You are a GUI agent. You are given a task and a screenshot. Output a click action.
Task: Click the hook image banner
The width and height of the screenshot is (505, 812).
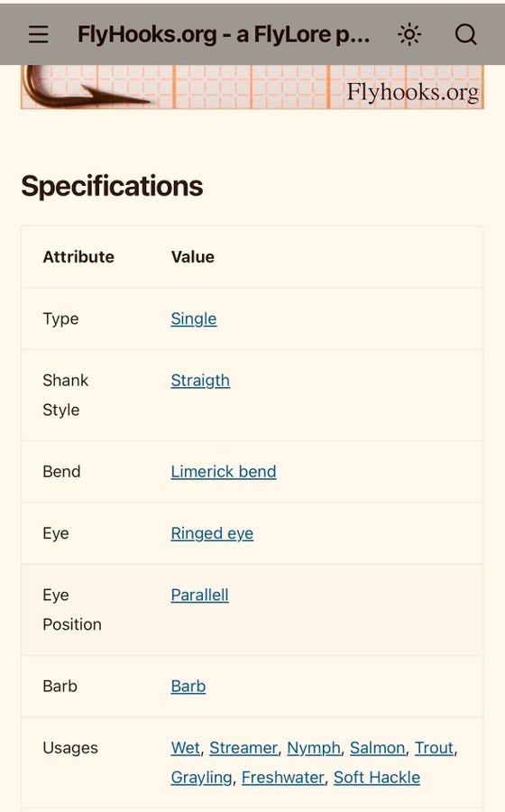pyautogui.click(x=252, y=87)
